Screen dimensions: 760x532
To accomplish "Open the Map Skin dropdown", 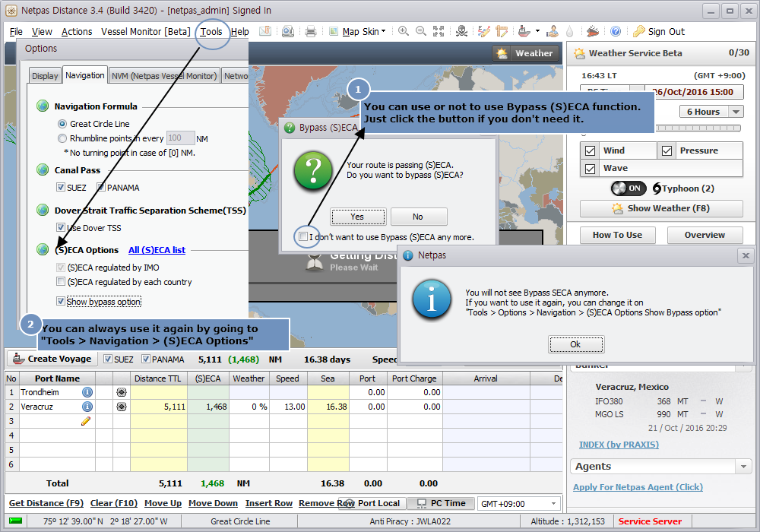I will 363,31.
